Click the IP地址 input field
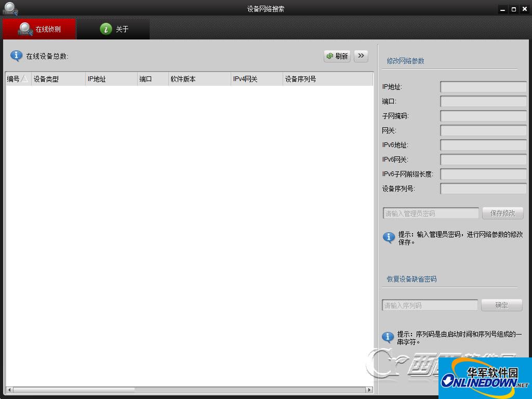This screenshot has height=399, width=532. pos(483,87)
